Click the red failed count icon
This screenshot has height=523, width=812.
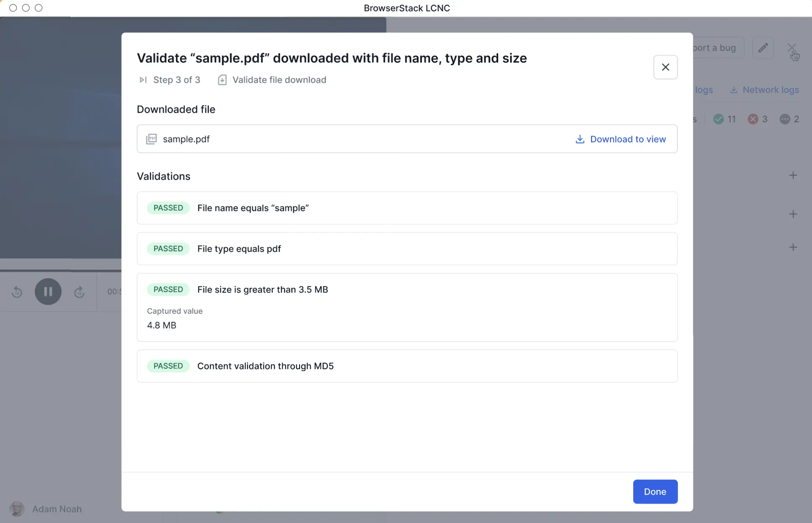tap(753, 119)
